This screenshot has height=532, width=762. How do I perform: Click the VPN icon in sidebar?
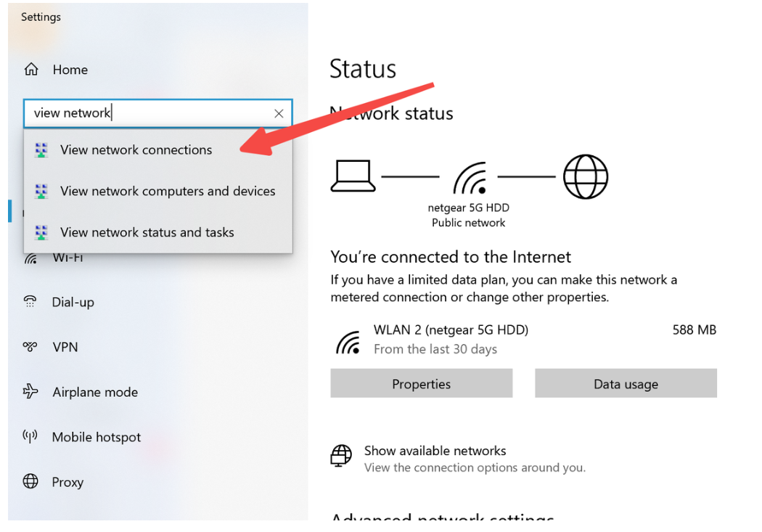[30, 347]
